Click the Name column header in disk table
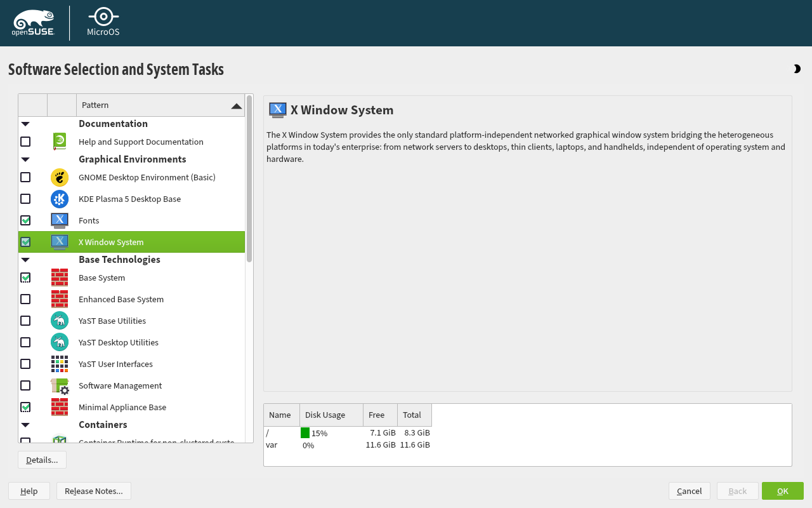The height and width of the screenshot is (508, 812). tap(282, 415)
